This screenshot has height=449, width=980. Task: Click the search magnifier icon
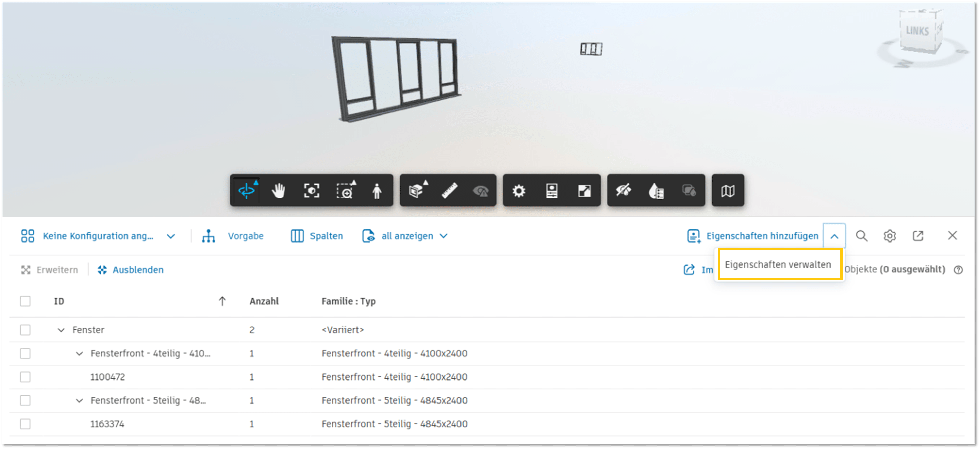pyautogui.click(x=862, y=236)
